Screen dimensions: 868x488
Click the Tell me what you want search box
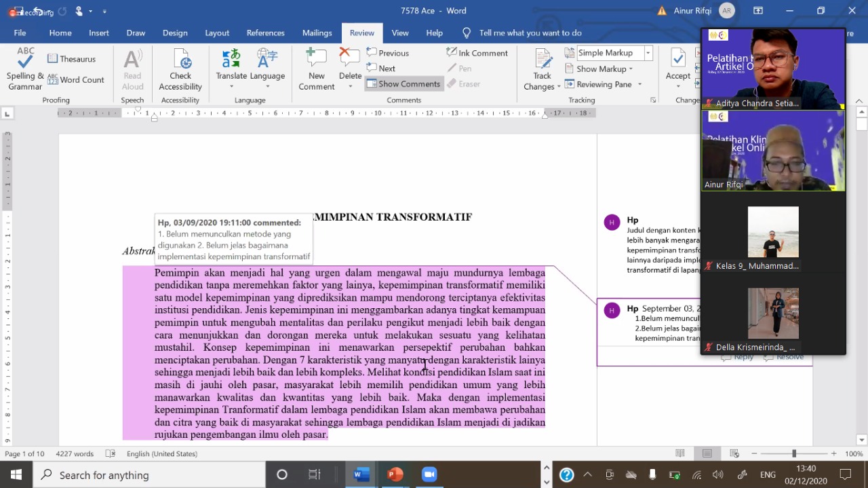point(530,33)
